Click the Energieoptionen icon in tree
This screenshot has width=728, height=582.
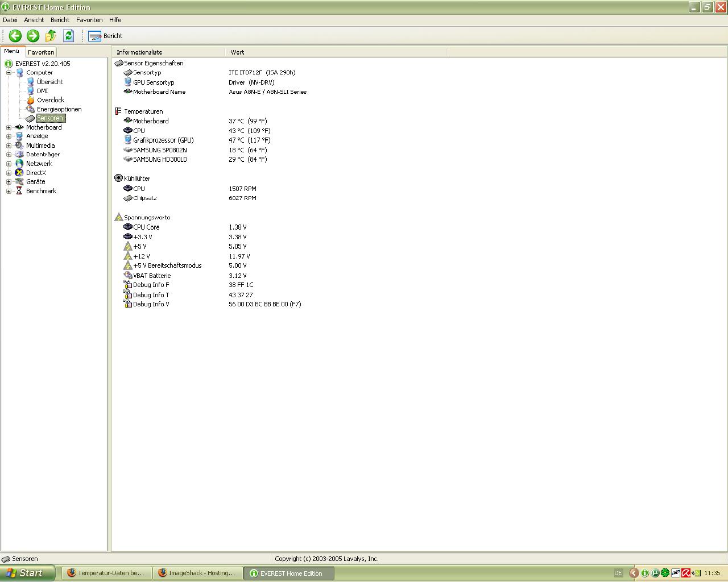click(30, 109)
